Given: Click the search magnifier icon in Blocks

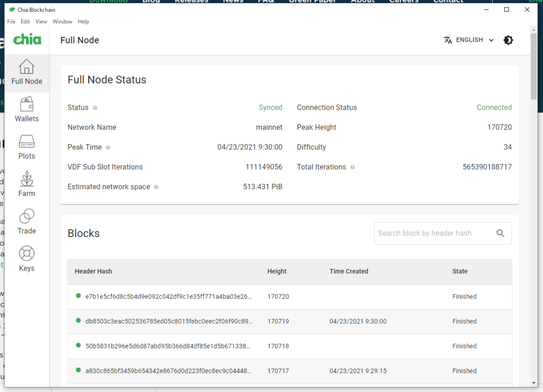Looking at the screenshot, I should tap(500, 233).
